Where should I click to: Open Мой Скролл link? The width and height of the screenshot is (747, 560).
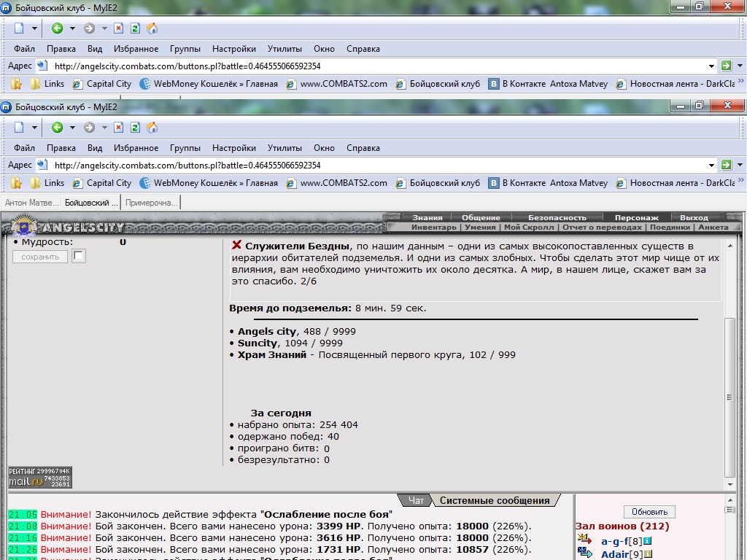529,227
